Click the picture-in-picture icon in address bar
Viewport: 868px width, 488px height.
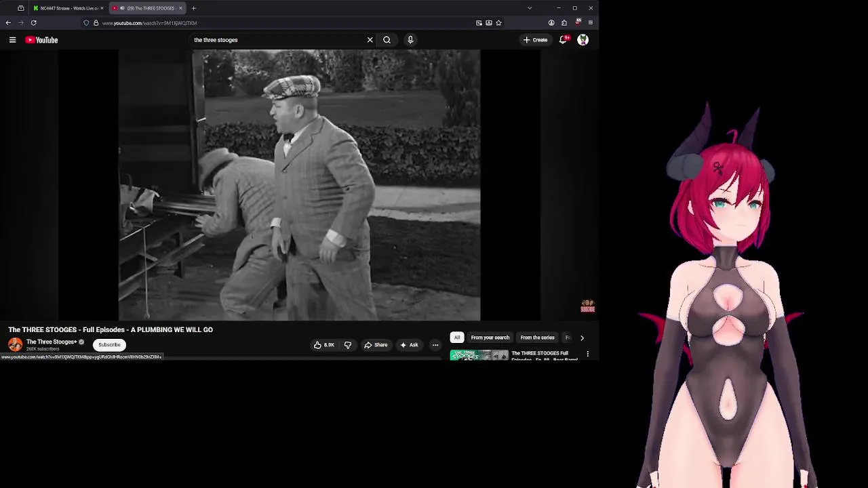click(479, 23)
